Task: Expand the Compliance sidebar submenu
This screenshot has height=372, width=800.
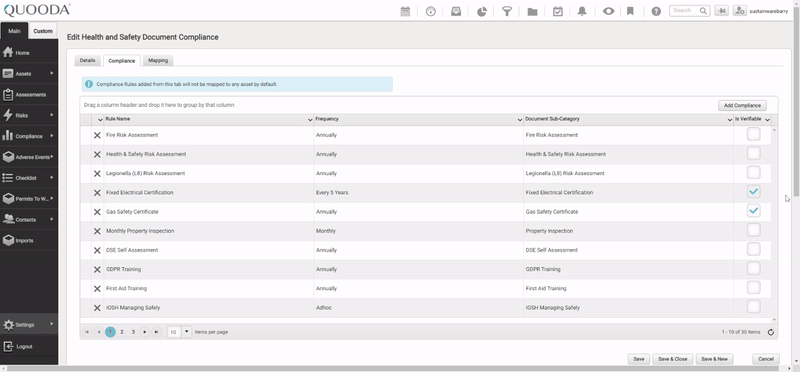Action: pyautogui.click(x=52, y=136)
